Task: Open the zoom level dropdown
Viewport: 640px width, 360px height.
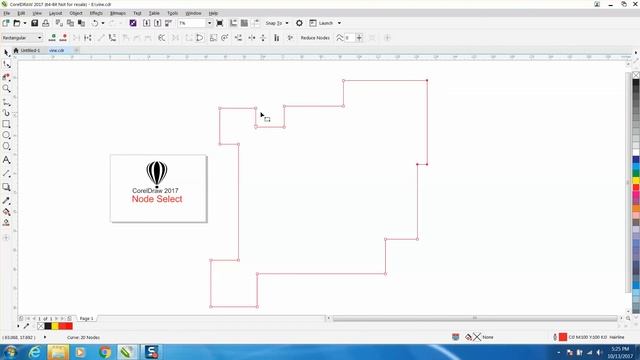Action: coord(209,23)
